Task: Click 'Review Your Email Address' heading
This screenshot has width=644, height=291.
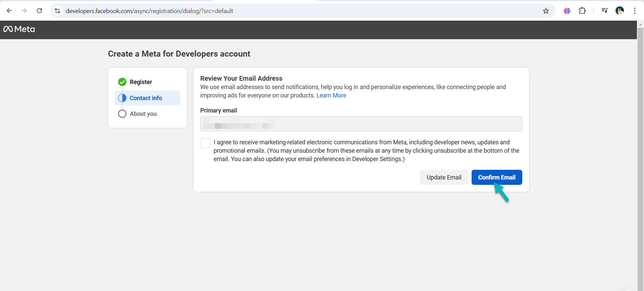Action: point(241,78)
